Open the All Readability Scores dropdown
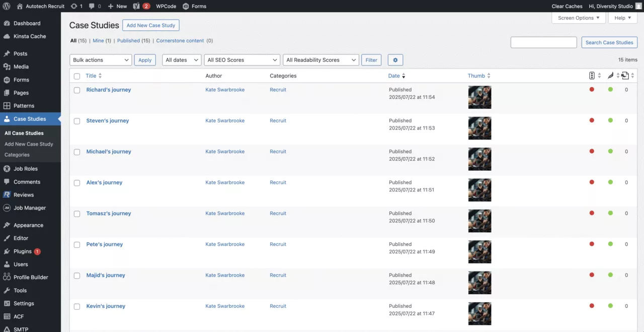The height and width of the screenshot is (332, 644). tap(320, 60)
